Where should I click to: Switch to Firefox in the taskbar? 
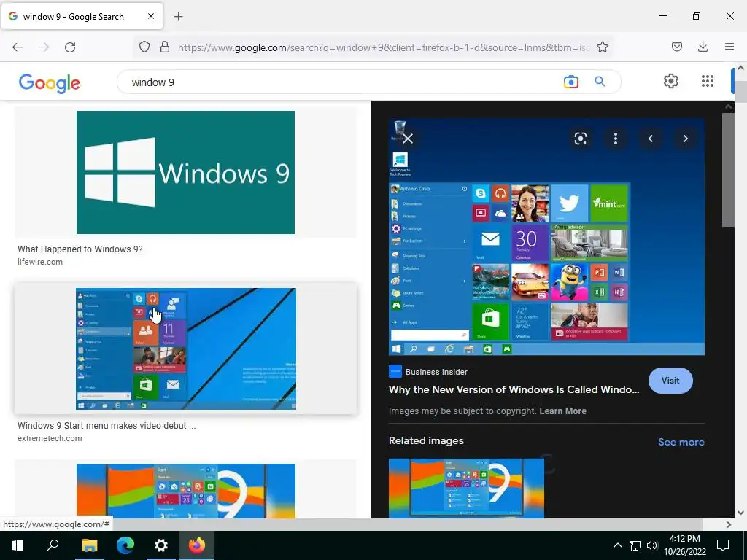(x=197, y=545)
